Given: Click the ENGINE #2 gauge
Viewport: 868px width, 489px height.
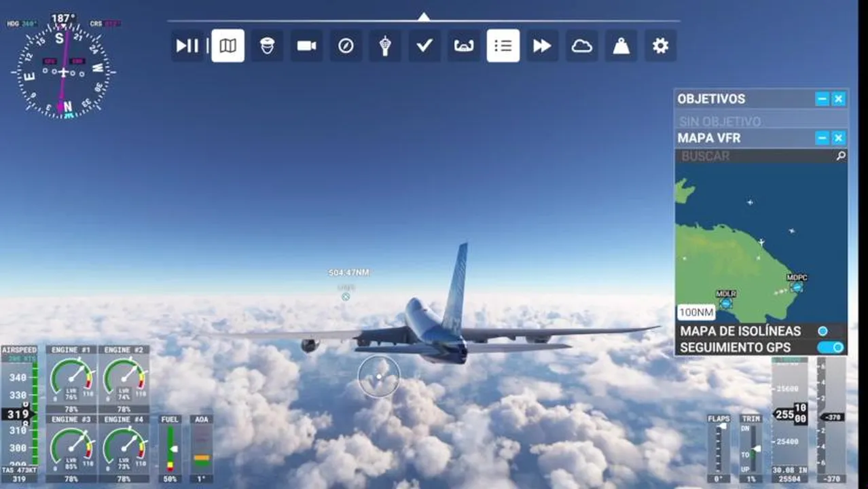Looking at the screenshot, I should coord(124,379).
